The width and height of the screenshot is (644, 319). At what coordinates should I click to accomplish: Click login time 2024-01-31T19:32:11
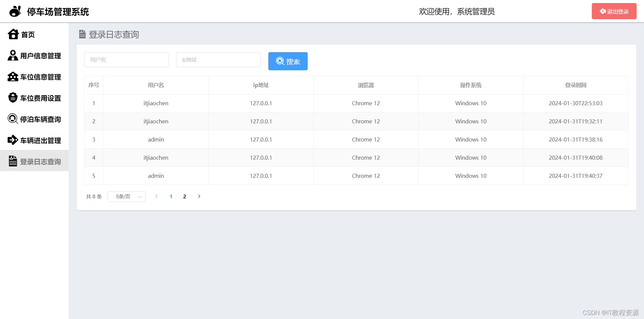[x=576, y=121]
